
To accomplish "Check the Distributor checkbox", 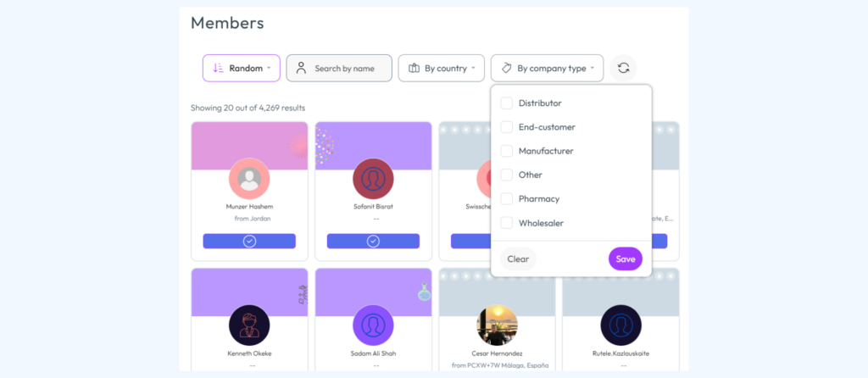I will pos(506,103).
